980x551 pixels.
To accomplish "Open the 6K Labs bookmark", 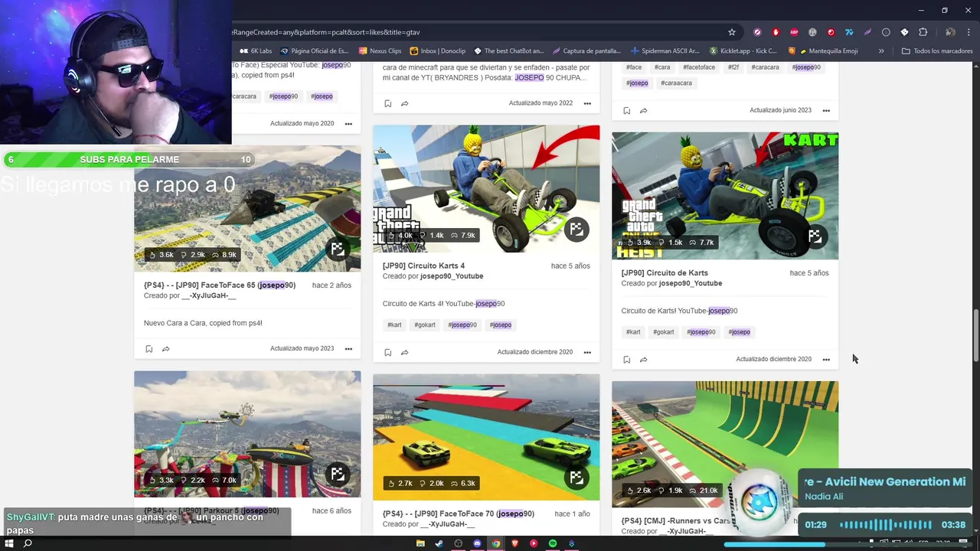I will (x=256, y=51).
